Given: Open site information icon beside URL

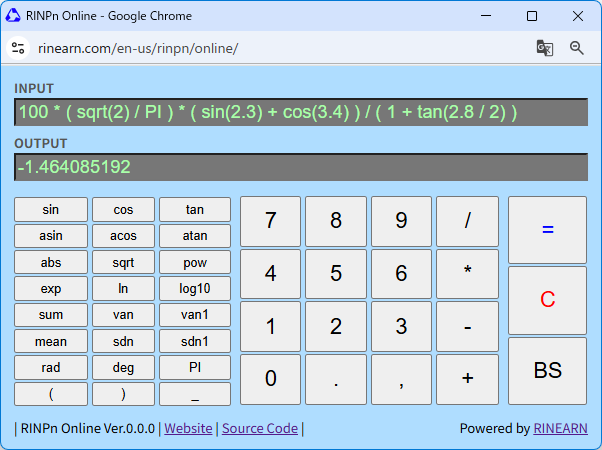Looking at the screenshot, I should pyautogui.click(x=18, y=48).
